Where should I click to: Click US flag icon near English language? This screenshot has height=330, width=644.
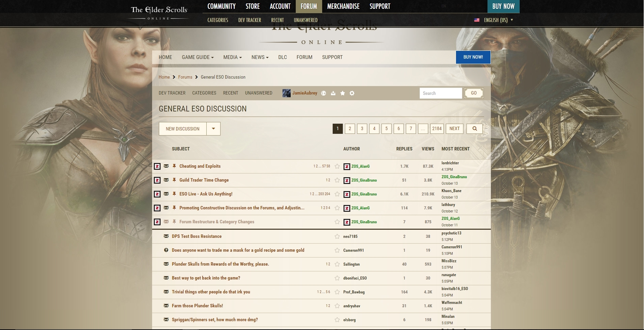coord(477,20)
